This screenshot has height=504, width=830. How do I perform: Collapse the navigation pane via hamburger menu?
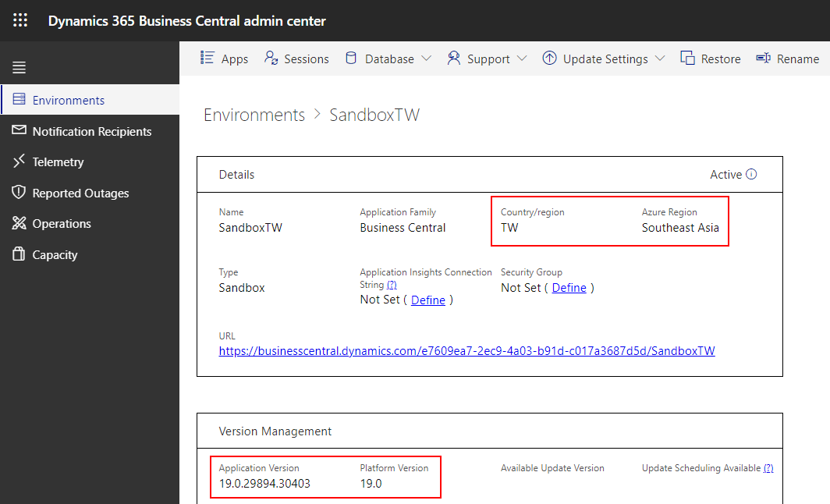(x=19, y=67)
